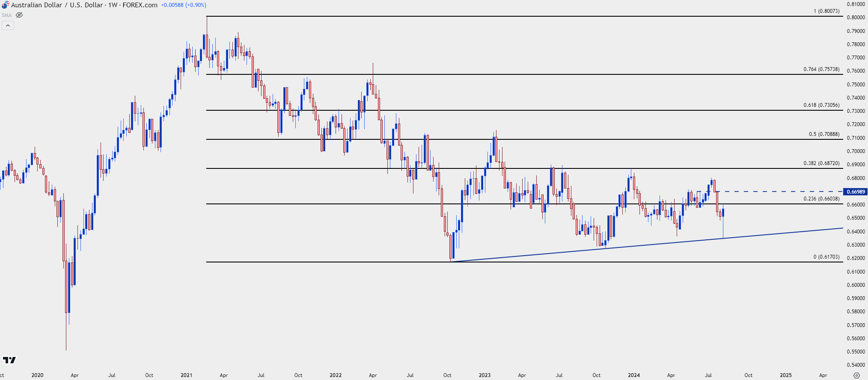Image resolution: width=868 pixels, height=380 pixels.
Task: Select Fibonacci level label 0.5 (0.70888)
Action: (x=824, y=134)
